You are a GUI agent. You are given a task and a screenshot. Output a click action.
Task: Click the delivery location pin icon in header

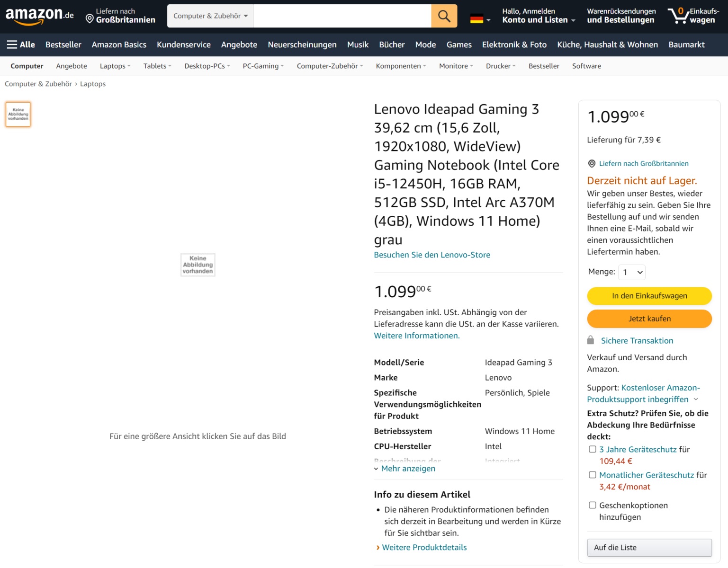[90, 19]
